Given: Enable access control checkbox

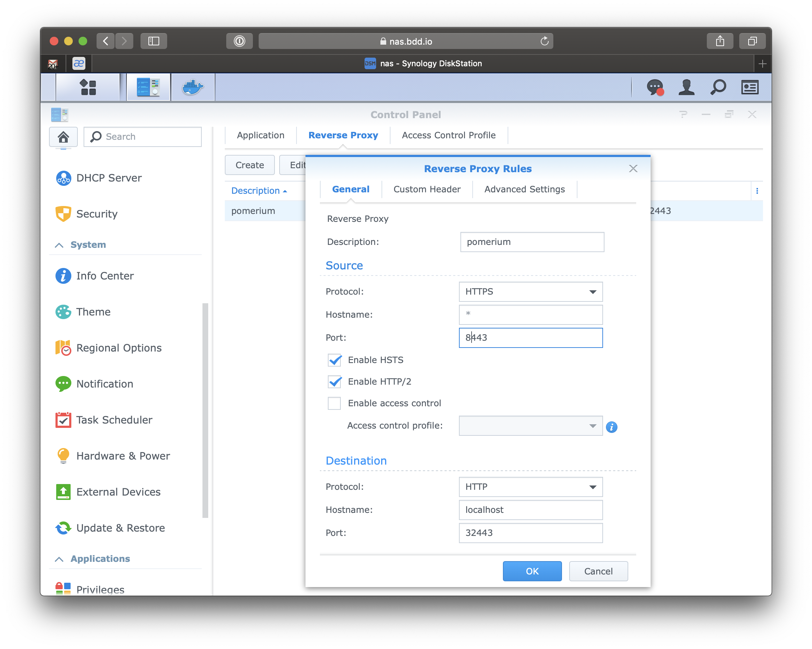Looking at the screenshot, I should [x=334, y=403].
